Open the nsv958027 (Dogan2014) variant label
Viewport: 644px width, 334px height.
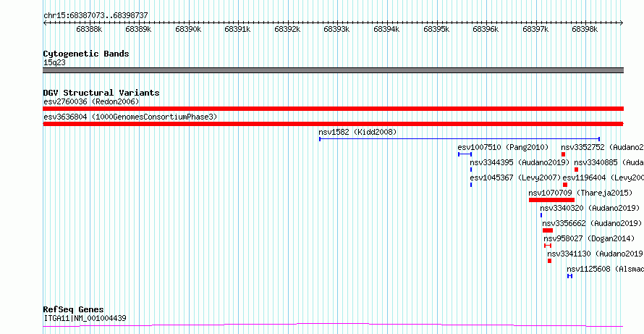589,238
